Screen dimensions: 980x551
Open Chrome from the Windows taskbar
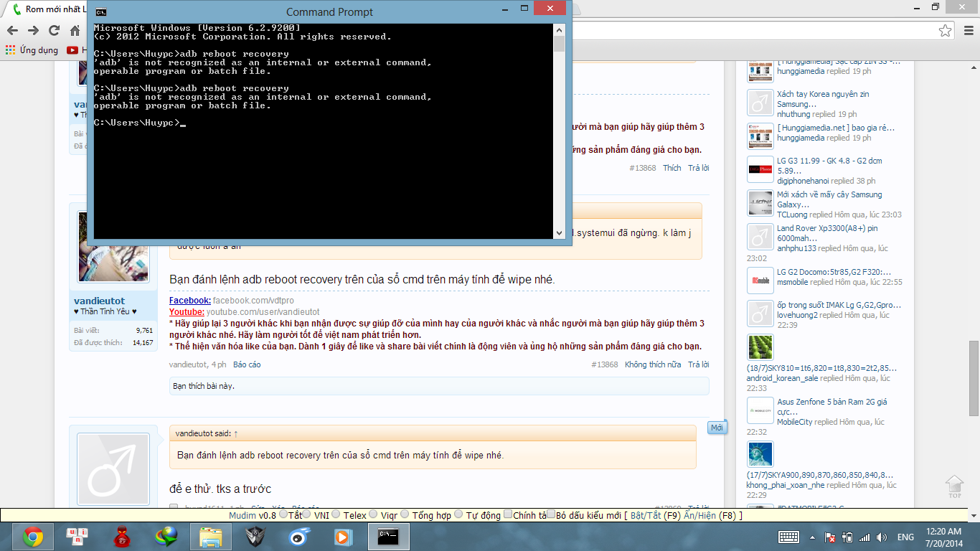(32, 536)
